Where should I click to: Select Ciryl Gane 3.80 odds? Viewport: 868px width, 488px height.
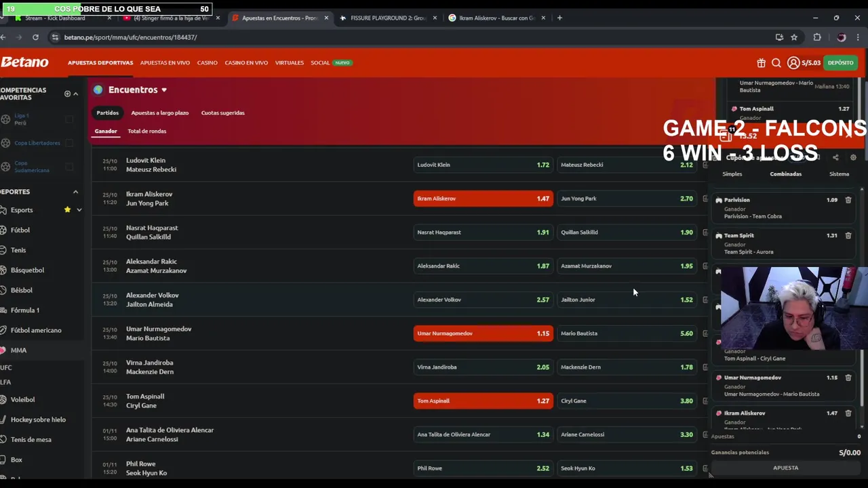pos(627,401)
